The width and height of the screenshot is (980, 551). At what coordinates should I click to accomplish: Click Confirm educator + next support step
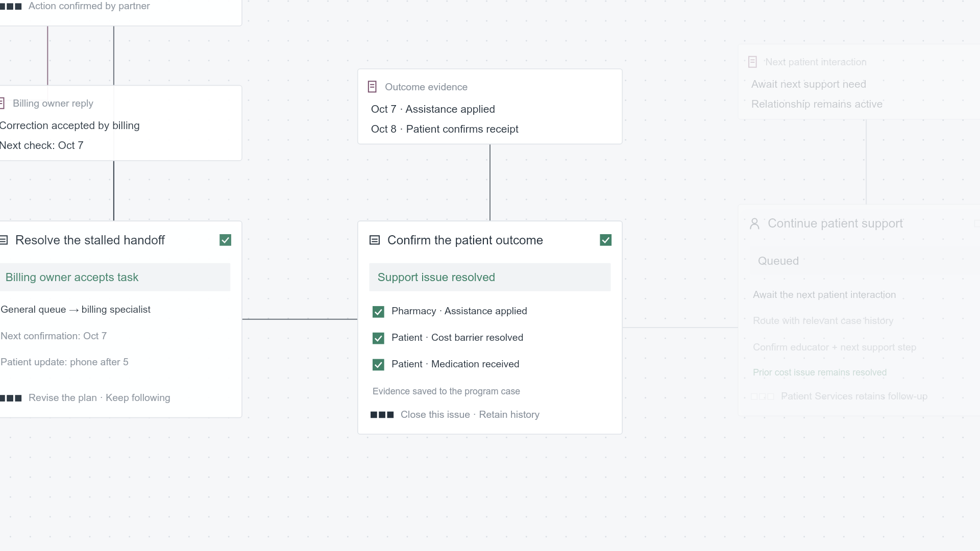click(835, 347)
